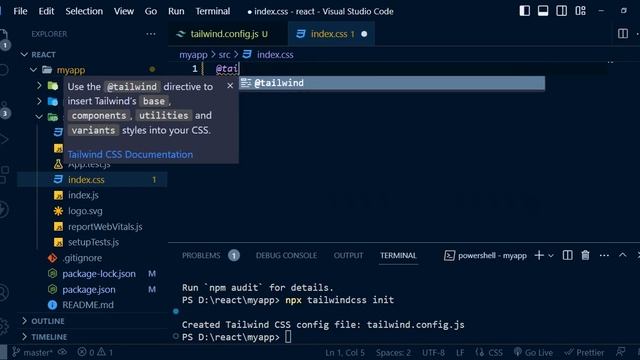Click src breadcrumb segment
Image resolution: width=640 pixels, height=360 pixels.
coord(224,55)
